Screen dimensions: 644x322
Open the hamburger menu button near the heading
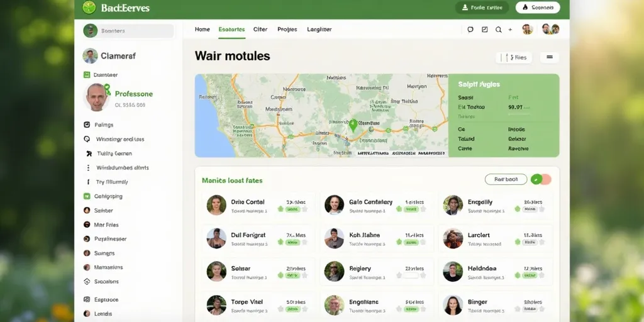tap(549, 57)
